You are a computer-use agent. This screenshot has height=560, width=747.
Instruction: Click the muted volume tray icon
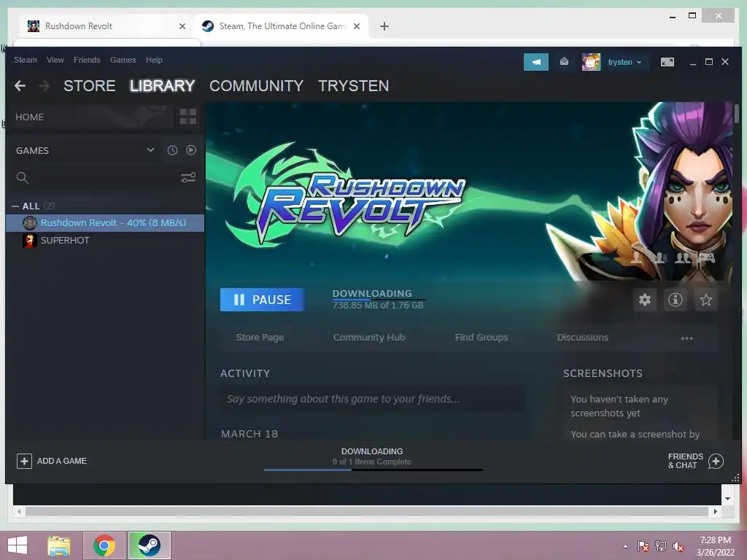pos(678,546)
